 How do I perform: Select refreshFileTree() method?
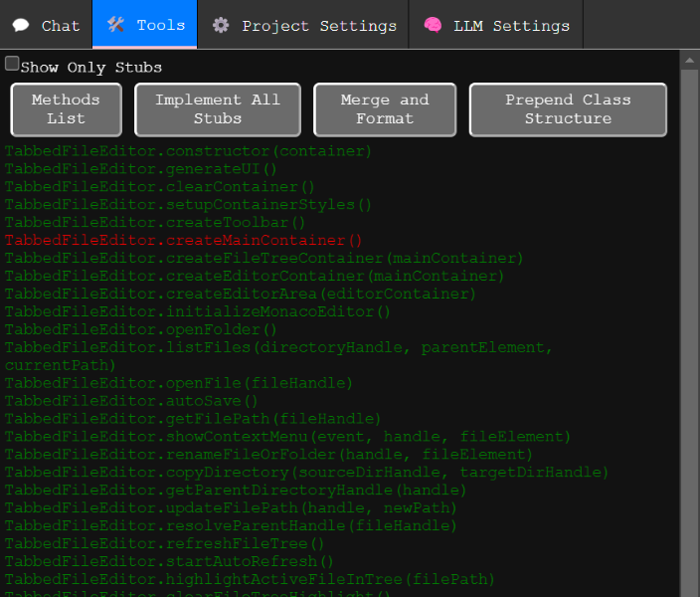click(x=164, y=544)
